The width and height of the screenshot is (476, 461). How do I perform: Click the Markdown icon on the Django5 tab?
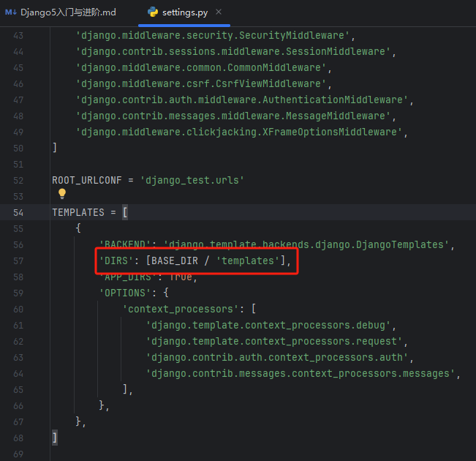(x=10, y=12)
